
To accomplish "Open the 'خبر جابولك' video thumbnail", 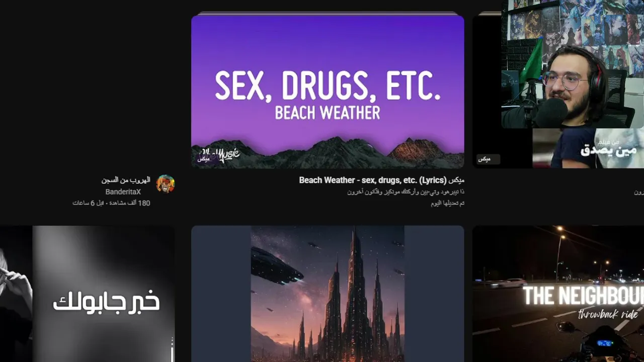I will (x=87, y=294).
